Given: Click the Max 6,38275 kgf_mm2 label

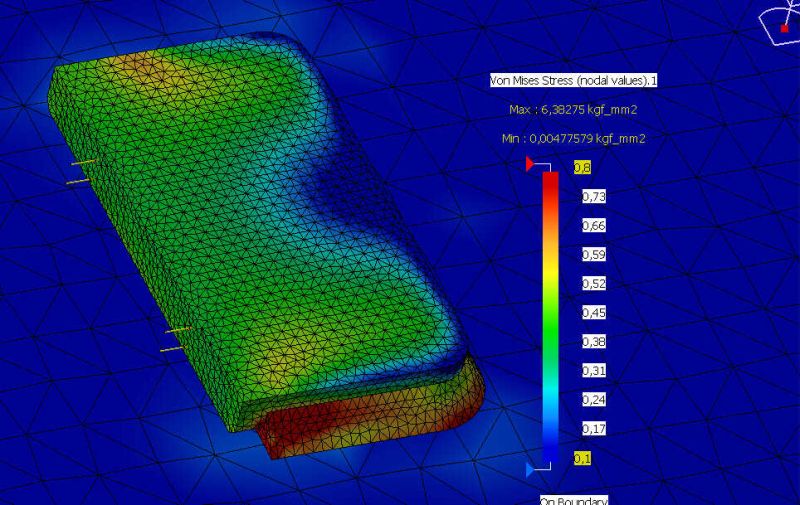Looking at the screenshot, I should (567, 109).
